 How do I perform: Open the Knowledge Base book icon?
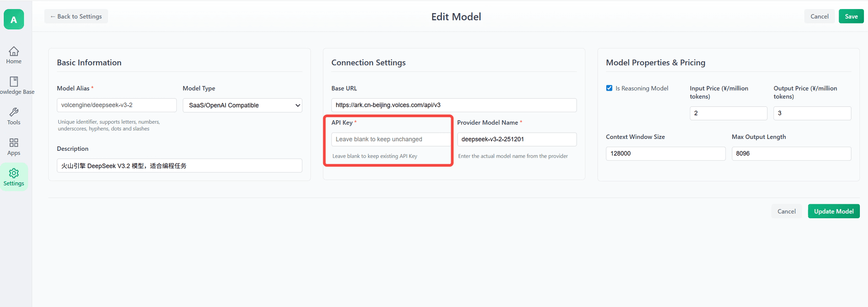pyautogui.click(x=14, y=82)
